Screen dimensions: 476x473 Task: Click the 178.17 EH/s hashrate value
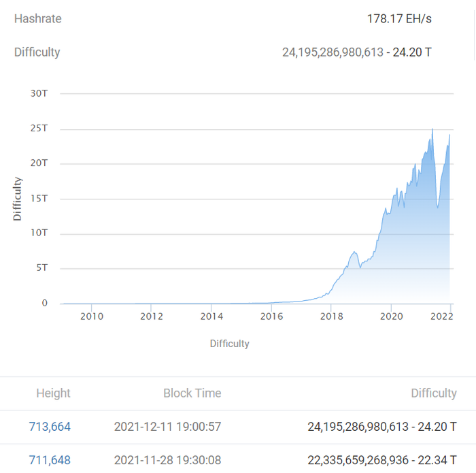[x=399, y=18]
